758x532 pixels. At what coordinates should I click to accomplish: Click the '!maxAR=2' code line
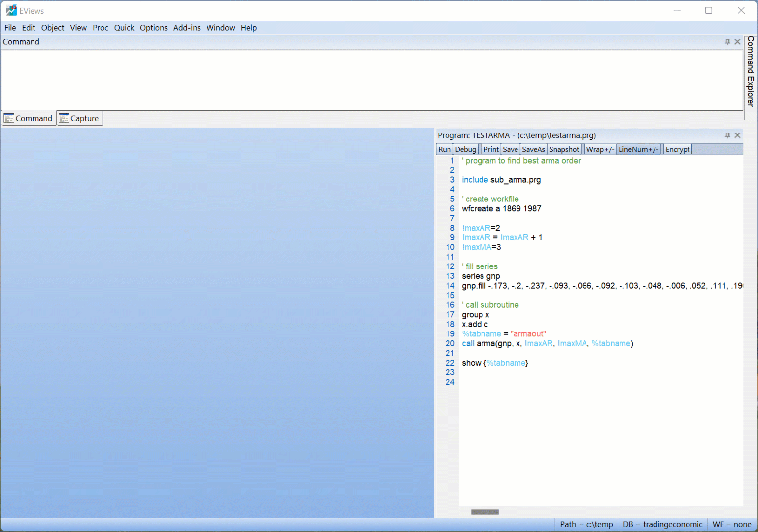pyautogui.click(x=481, y=228)
